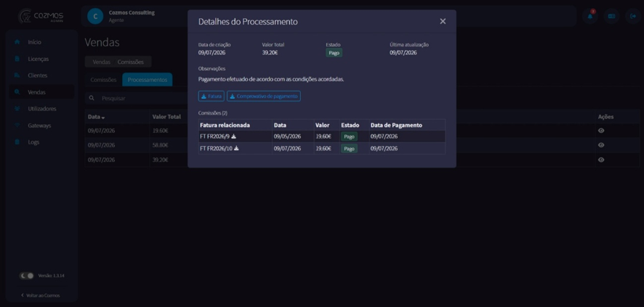The width and height of the screenshot is (644, 307).
Task: Select the Processamentos tab
Action: (x=148, y=80)
